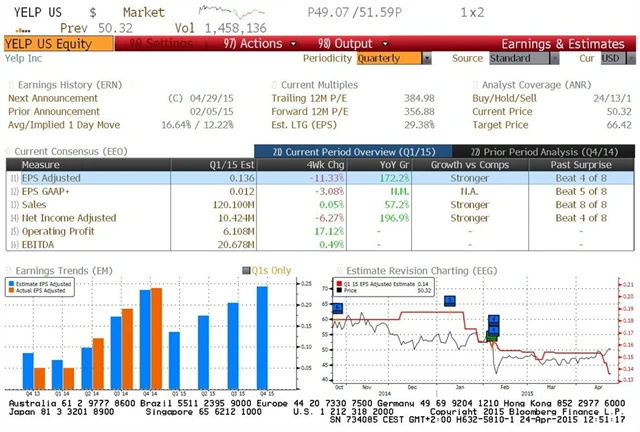The height and width of the screenshot is (432, 640).
Task: Open the Cur USD currency dropdown
Action: (x=612, y=58)
